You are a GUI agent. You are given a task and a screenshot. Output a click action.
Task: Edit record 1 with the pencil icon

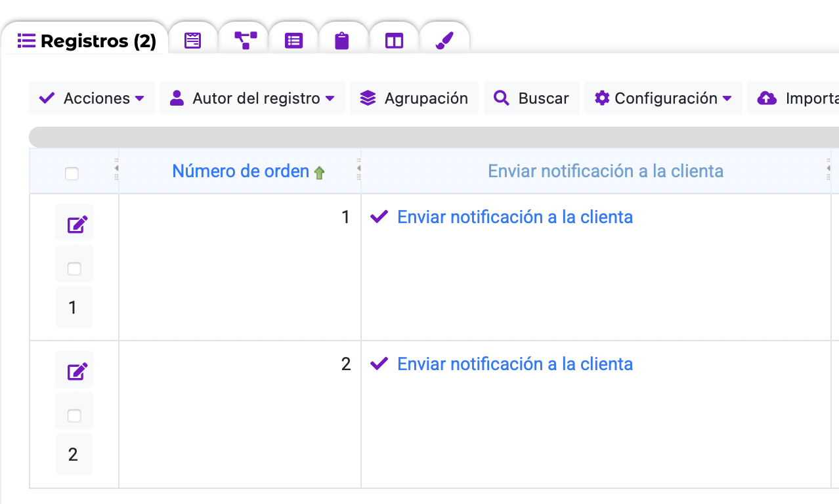77,225
